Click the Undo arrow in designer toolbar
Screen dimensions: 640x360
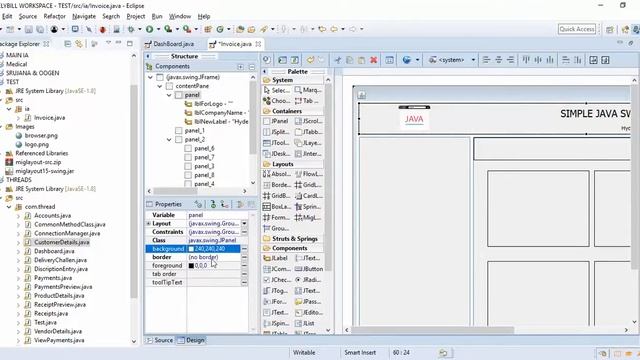click(310, 60)
